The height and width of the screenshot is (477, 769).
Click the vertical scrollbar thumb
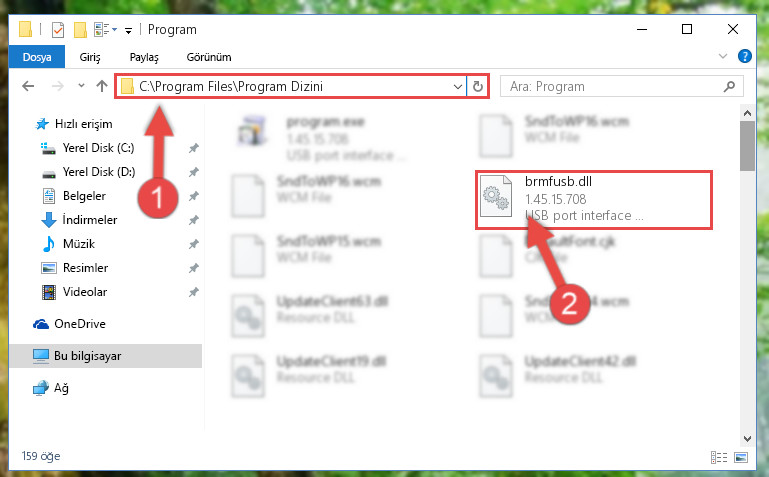[747, 146]
